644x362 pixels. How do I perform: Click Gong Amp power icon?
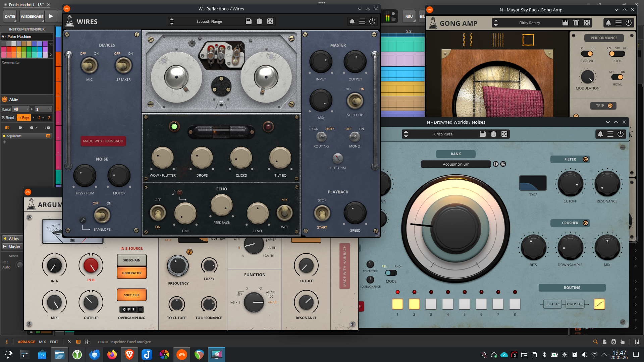629,23
